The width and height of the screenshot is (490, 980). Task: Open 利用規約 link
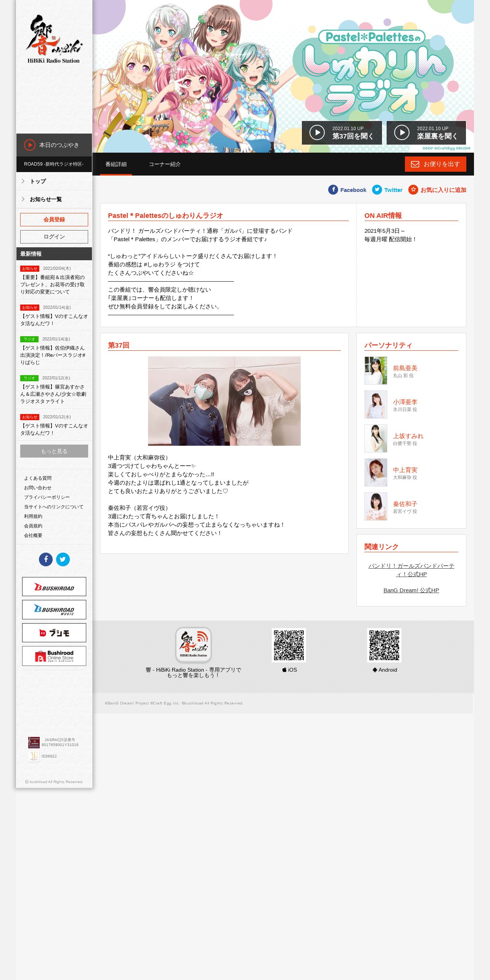(33, 516)
